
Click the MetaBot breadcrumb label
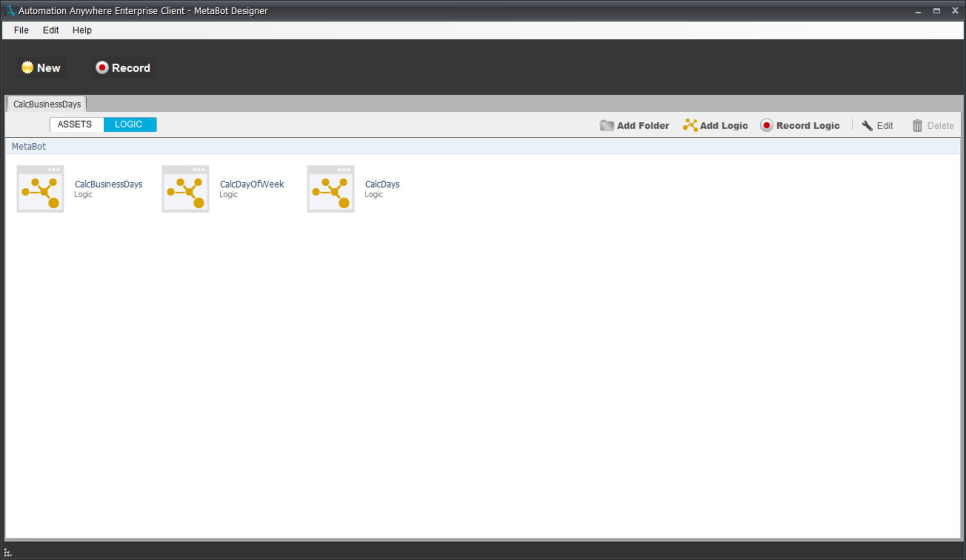click(x=29, y=147)
